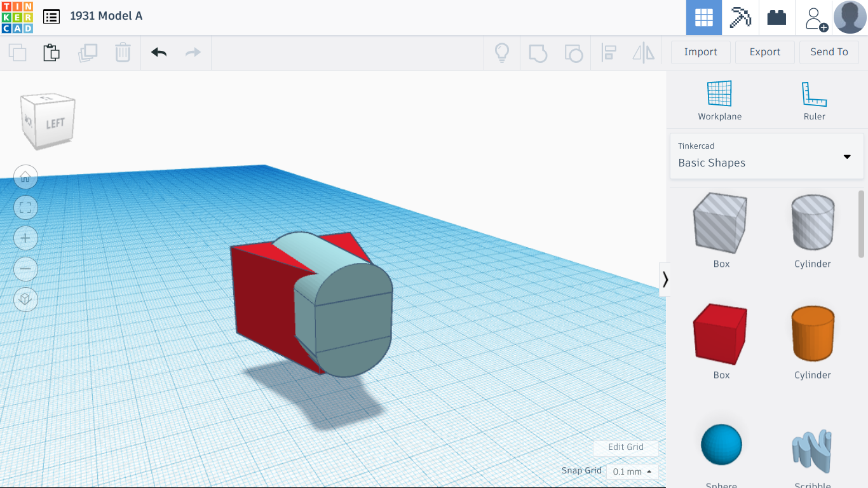Select the Ruler tool
Viewport: 868px width, 488px height.
(x=814, y=98)
